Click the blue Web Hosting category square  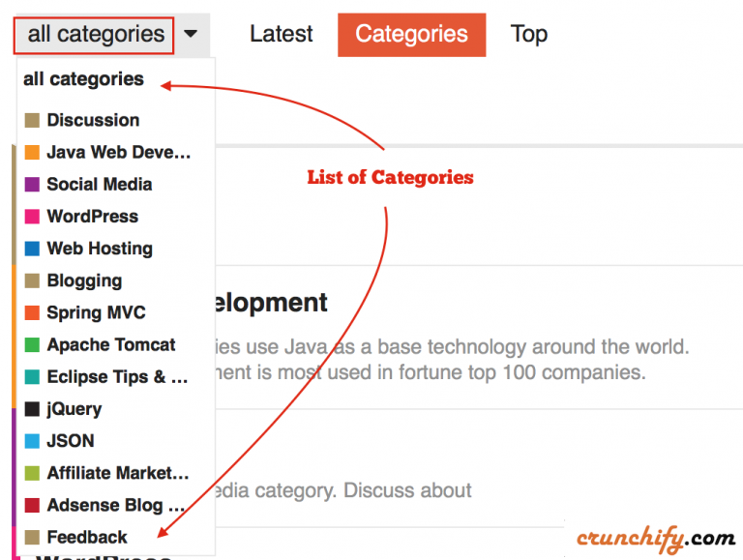(32, 249)
